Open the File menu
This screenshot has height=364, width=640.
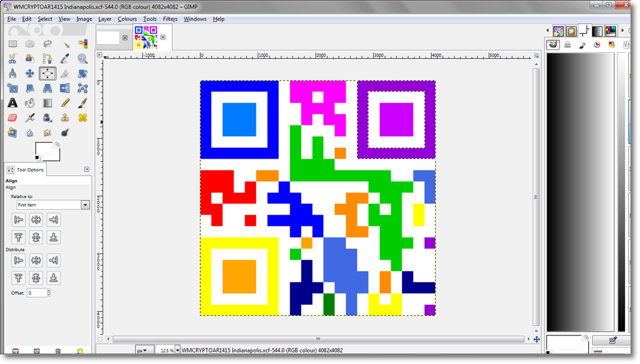click(x=11, y=19)
